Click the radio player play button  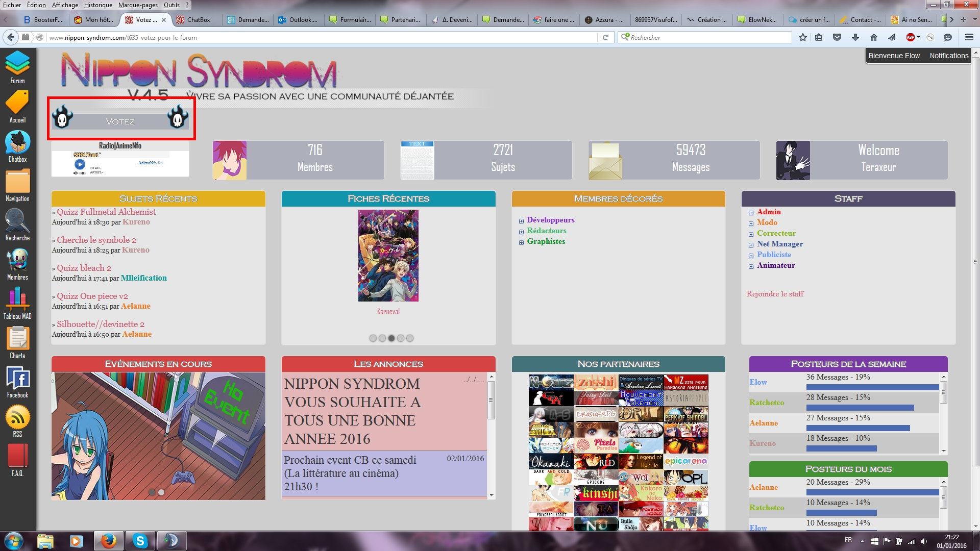(x=80, y=164)
